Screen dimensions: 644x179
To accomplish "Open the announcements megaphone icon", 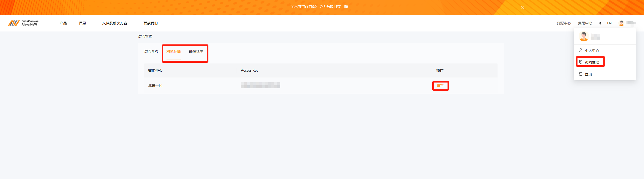I will [x=601, y=23].
